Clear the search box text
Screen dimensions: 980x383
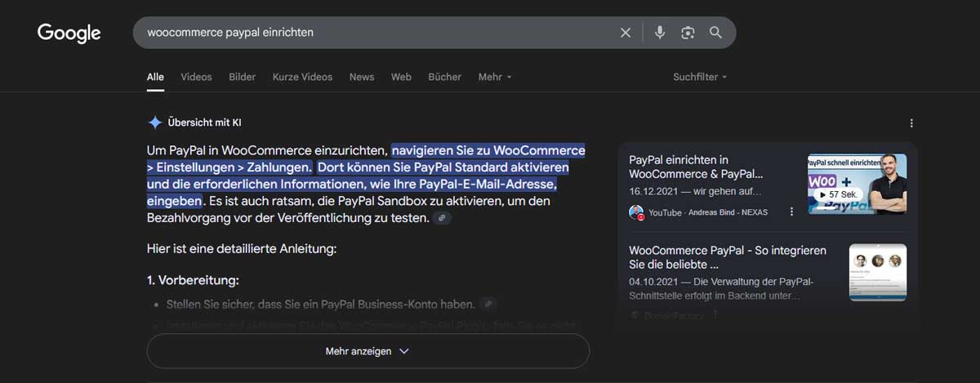click(626, 33)
